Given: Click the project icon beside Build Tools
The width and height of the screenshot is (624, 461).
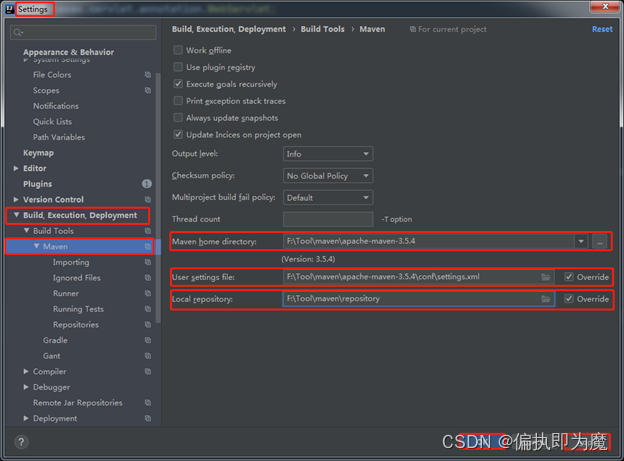Looking at the screenshot, I should click(x=148, y=231).
